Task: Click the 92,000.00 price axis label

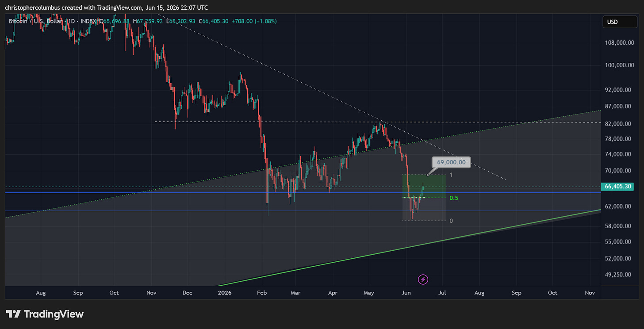Action: [618, 90]
